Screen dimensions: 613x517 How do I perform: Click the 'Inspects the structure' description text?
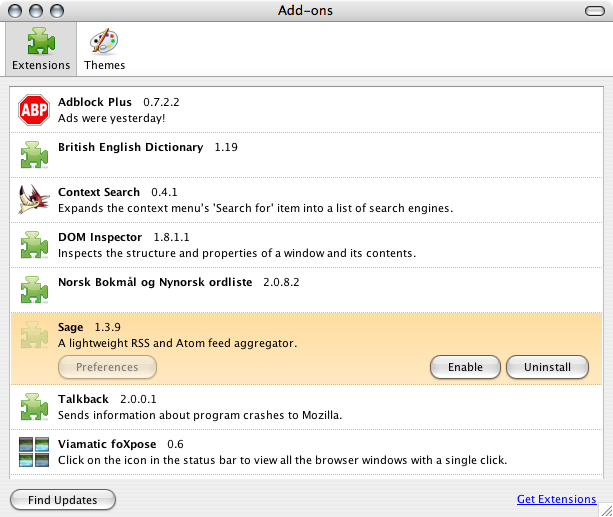(x=237, y=253)
